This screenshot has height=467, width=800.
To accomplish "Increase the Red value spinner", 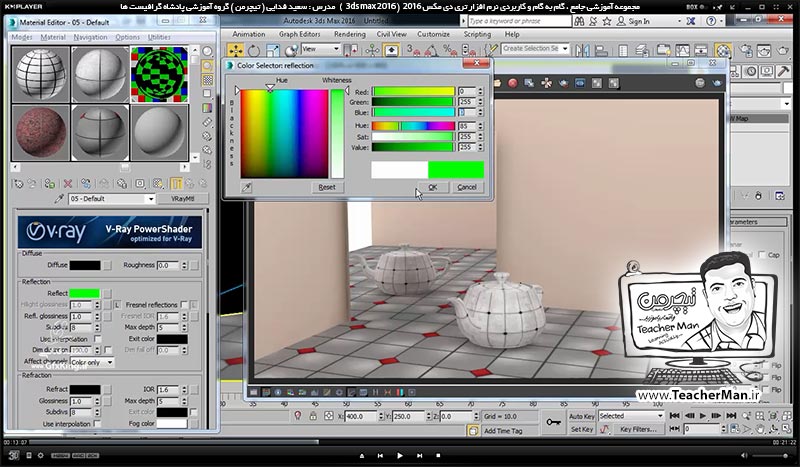I will [x=480, y=89].
